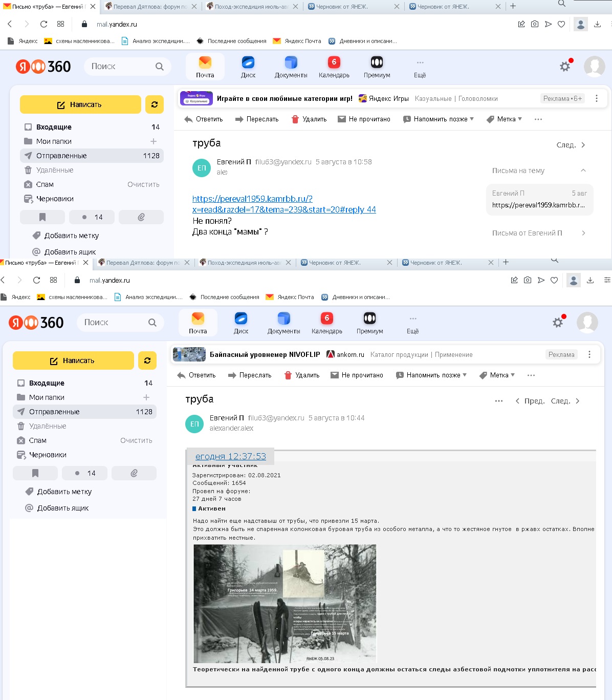Open the related letter card dated 5 авг
The height and width of the screenshot is (700, 612).
[x=539, y=199]
